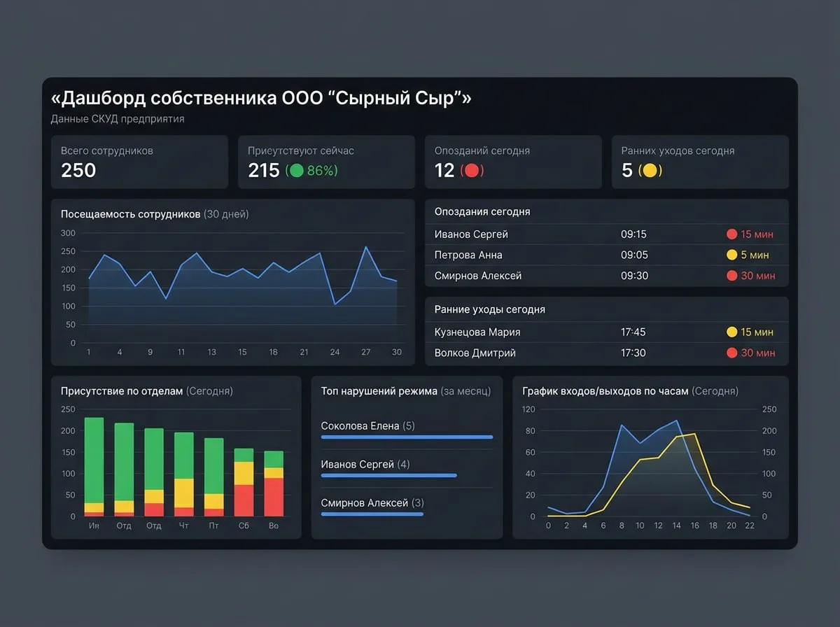This screenshot has width=840, height=627.
Task: Select 'Смирнов Алексей' in late arrivals list
Action: tap(478, 276)
